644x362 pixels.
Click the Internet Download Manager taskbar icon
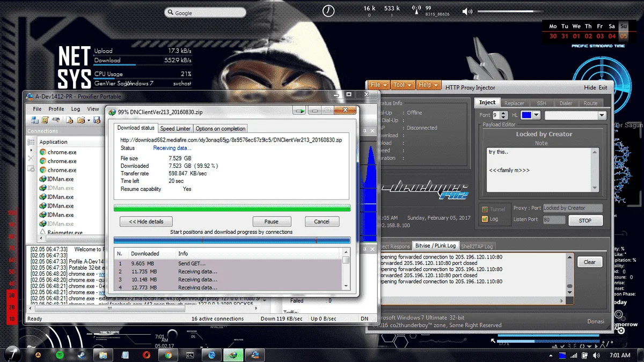233,355
